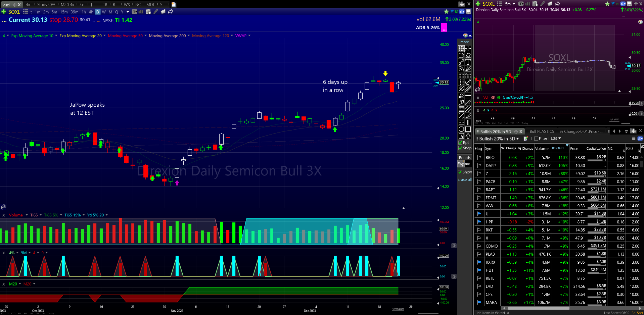Open the new layout page icon after tabs
644x315 pixels.
174,4
